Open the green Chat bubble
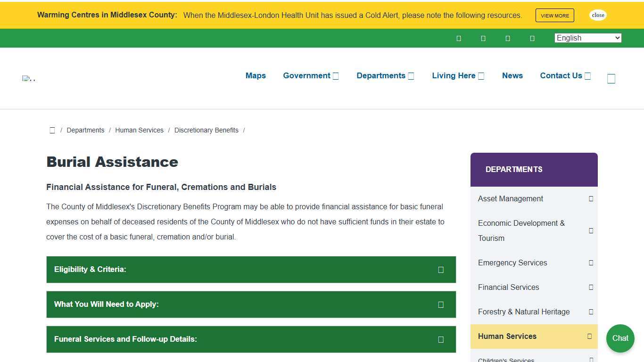 pyautogui.click(x=620, y=338)
